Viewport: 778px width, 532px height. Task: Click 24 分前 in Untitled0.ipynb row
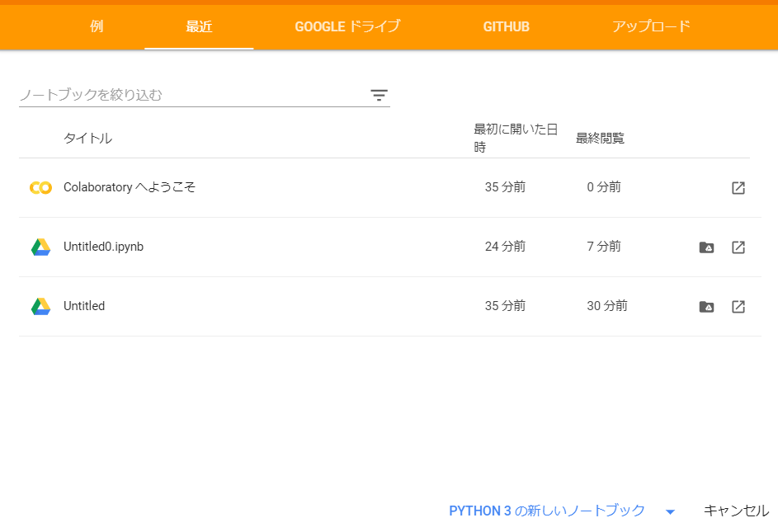[x=505, y=247]
